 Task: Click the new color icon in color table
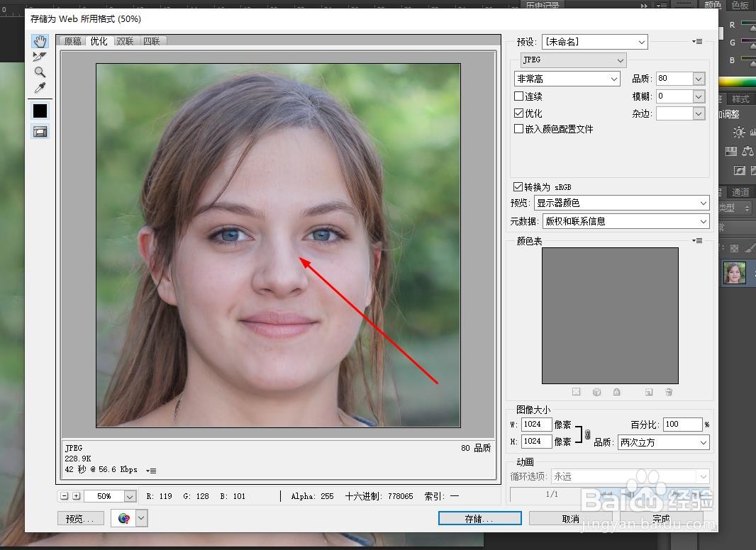coord(649,392)
